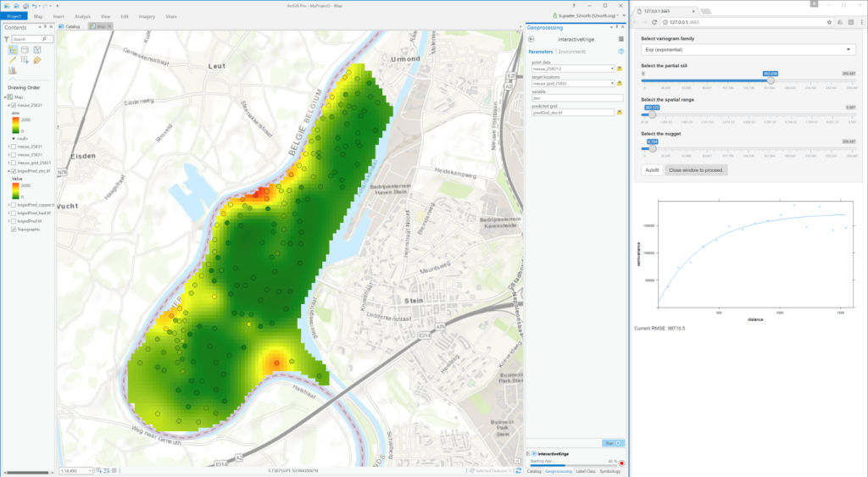
Task: Reload the browser page
Action: tap(655, 21)
